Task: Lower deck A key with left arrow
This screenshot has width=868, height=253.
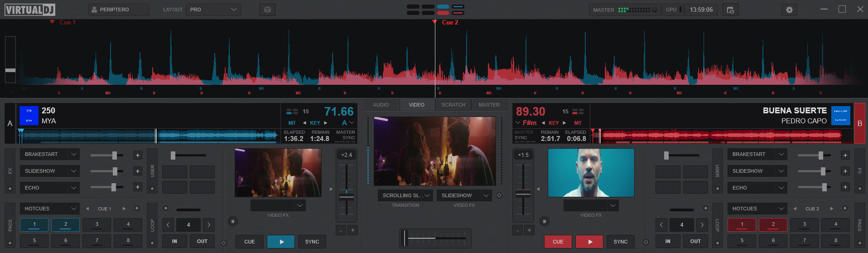Action: click(x=304, y=123)
